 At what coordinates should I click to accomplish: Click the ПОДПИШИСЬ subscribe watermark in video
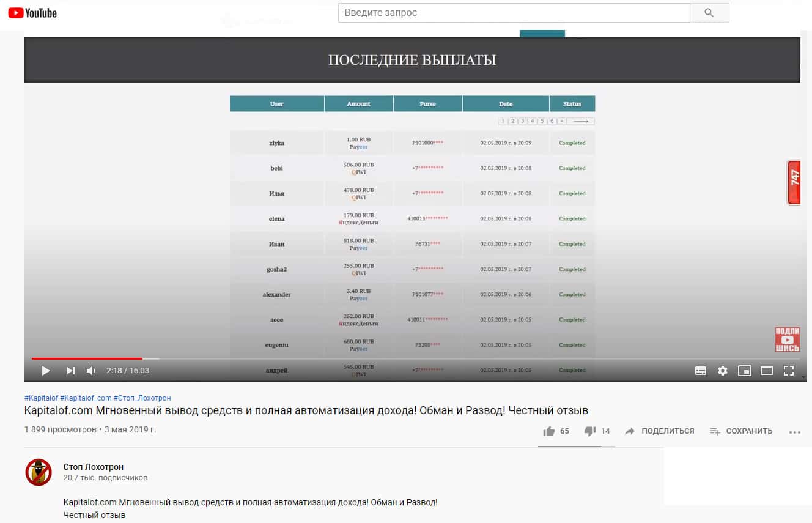[x=787, y=339]
